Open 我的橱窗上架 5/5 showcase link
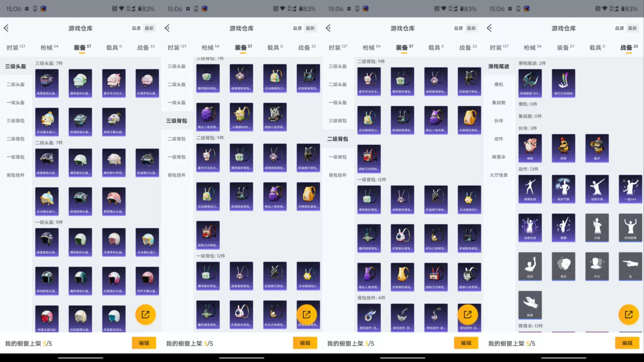 511,343
